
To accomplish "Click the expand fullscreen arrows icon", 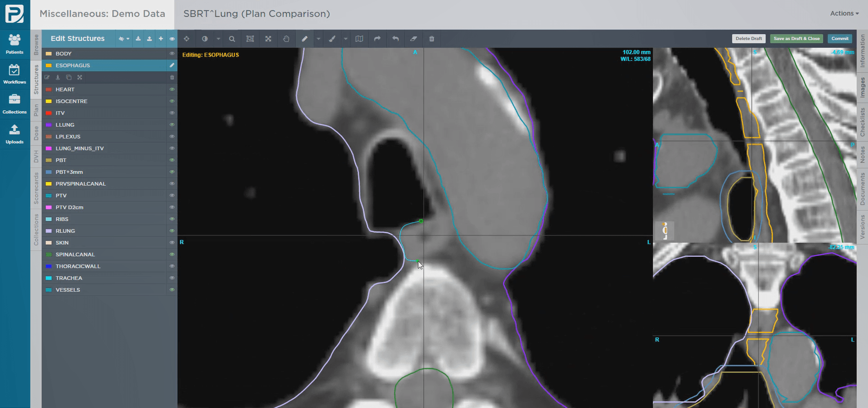I will 268,39.
